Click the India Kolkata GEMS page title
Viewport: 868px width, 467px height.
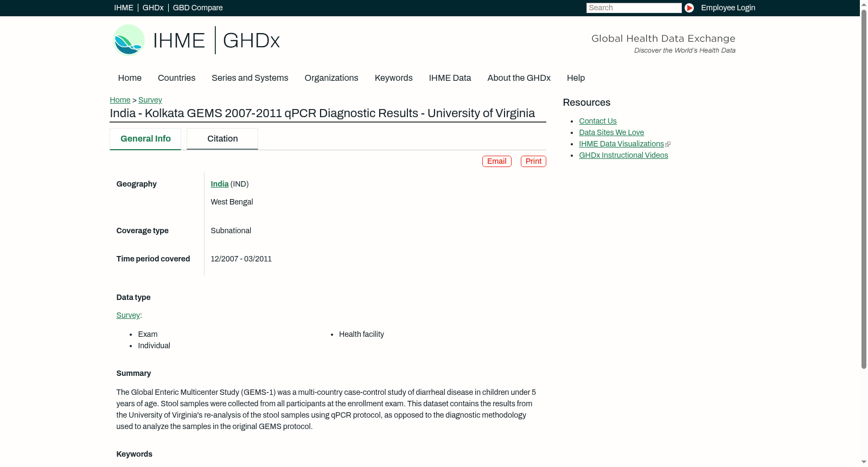click(322, 113)
